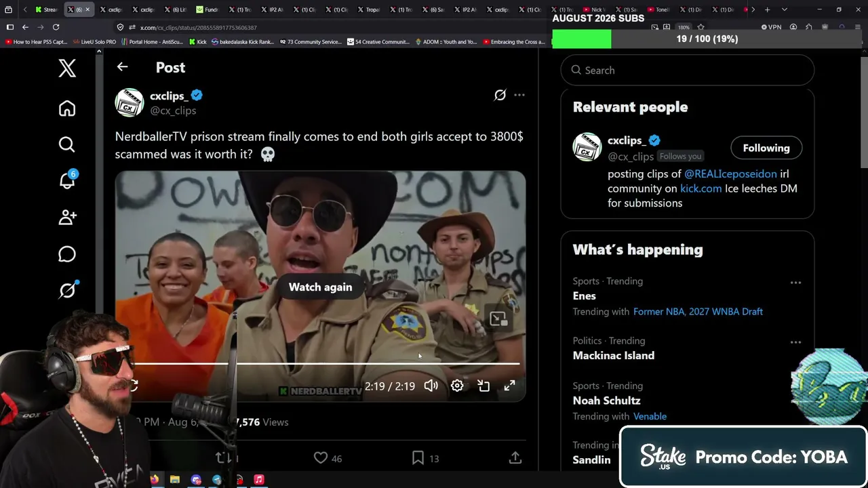Share the post via the share icon
This screenshot has height=488, width=868.
[515, 458]
